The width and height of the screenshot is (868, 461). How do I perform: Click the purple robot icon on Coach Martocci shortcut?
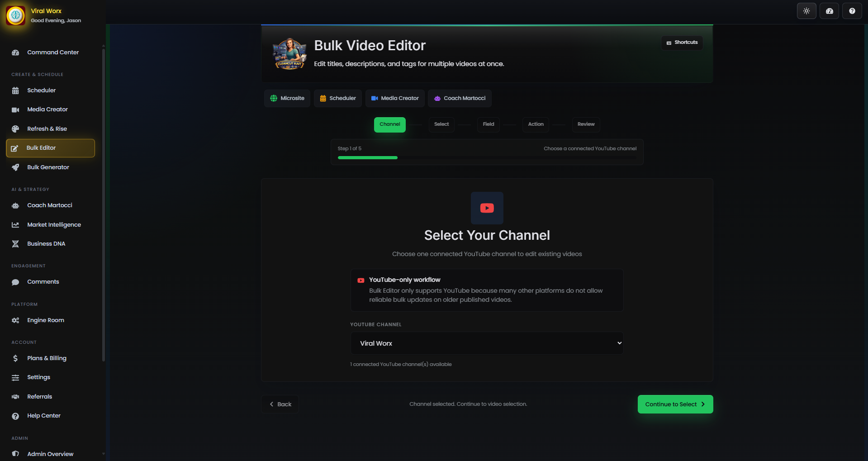437,98
